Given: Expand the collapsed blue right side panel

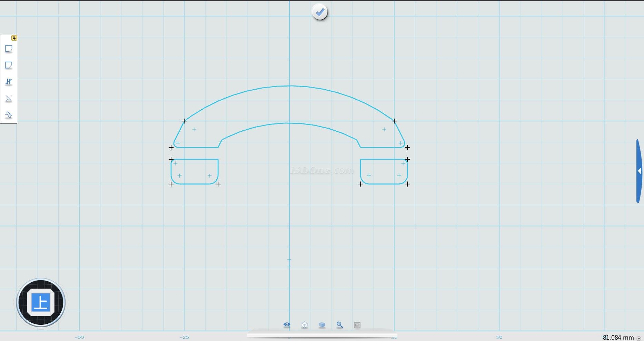Looking at the screenshot, I should pyautogui.click(x=639, y=171).
